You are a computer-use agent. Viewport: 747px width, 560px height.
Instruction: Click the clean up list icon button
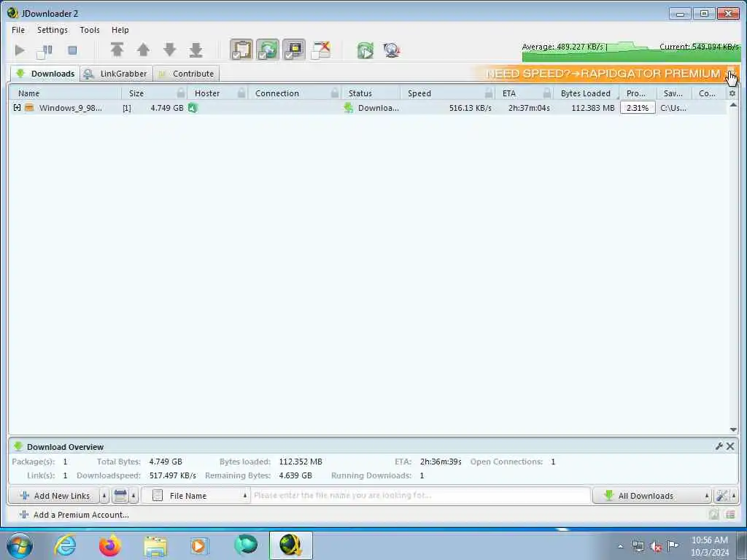(120, 496)
